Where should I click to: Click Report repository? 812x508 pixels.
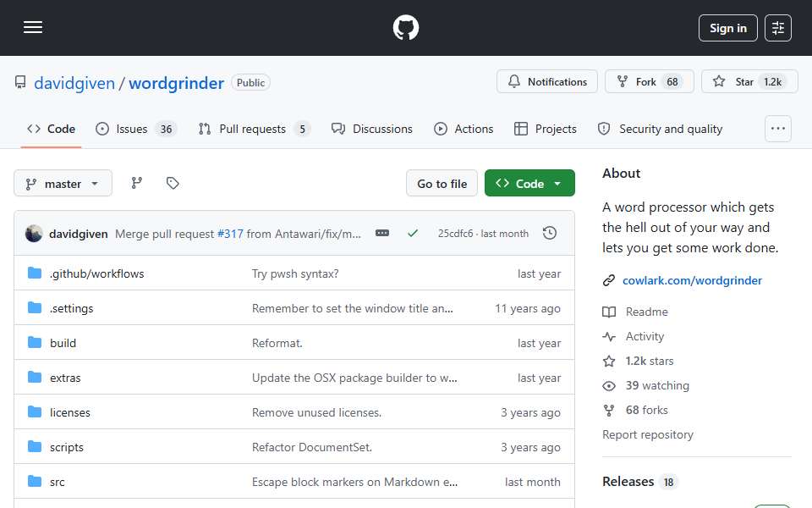click(x=647, y=434)
